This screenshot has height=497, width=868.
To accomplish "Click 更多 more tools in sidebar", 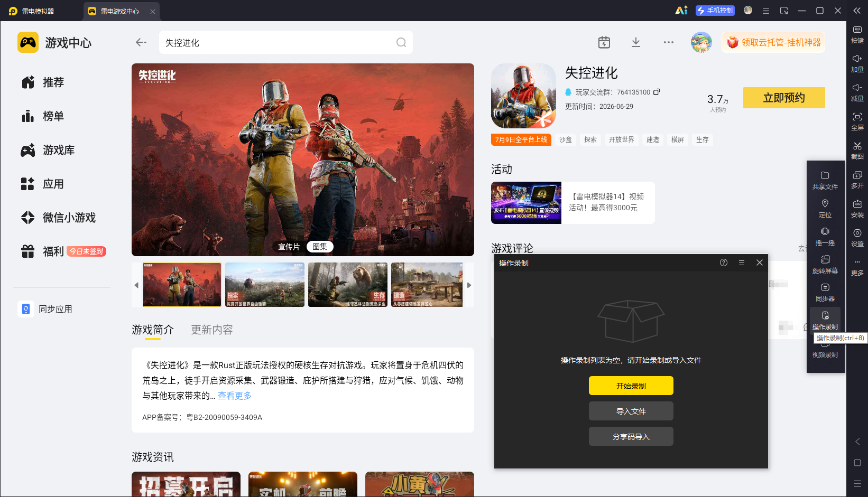I will click(857, 267).
